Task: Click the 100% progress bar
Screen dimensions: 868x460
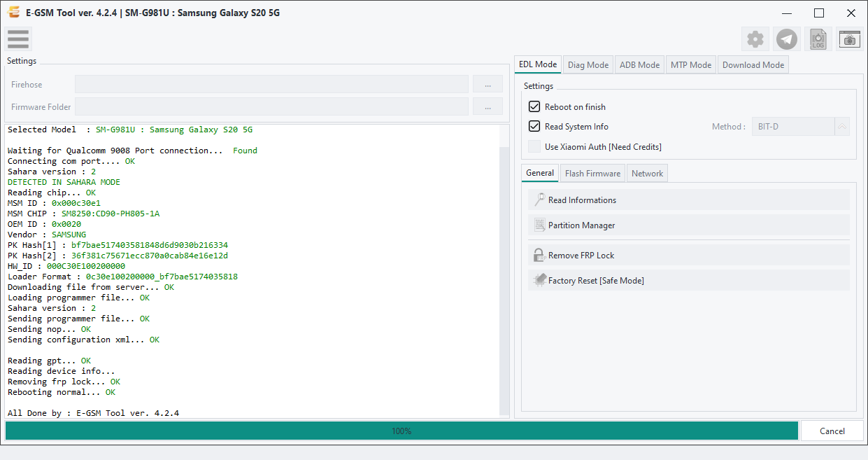Action: tap(401, 431)
